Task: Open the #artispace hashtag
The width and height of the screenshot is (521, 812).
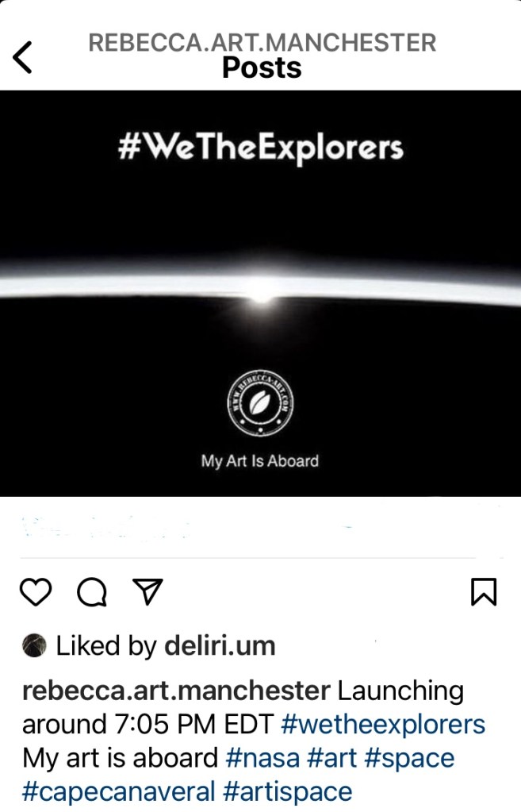Action: pos(288,792)
